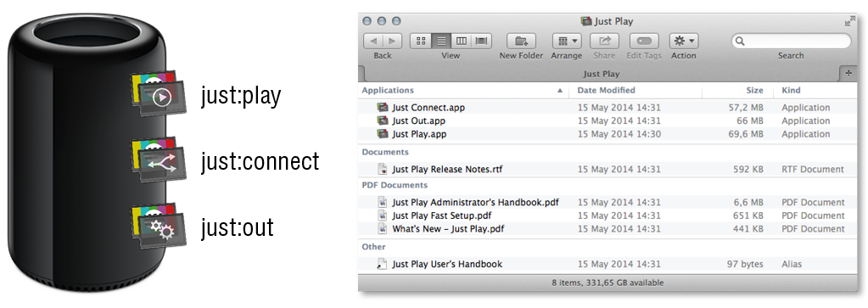This screenshot has height=308, width=868.
Task: Click the Just Play.app file icon
Action: coord(383,134)
